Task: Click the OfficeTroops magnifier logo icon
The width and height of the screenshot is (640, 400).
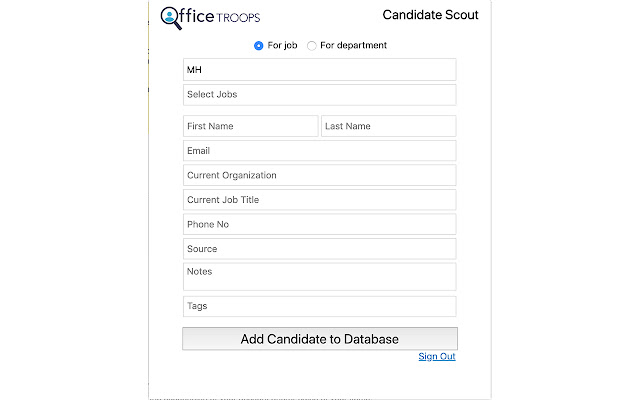Action: pyautogui.click(x=171, y=18)
